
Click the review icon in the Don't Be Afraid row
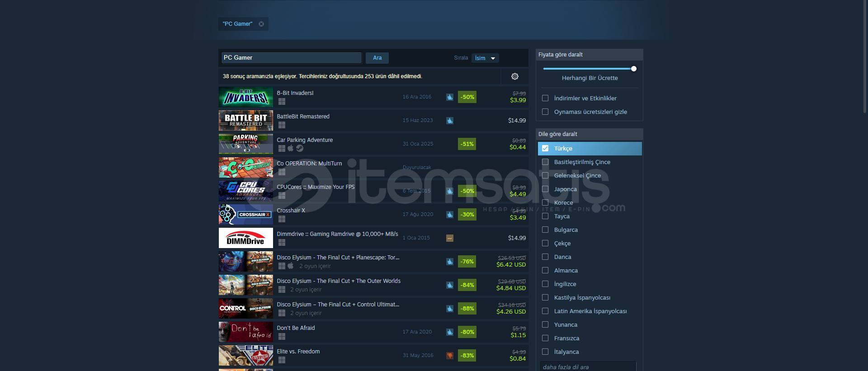(x=450, y=332)
